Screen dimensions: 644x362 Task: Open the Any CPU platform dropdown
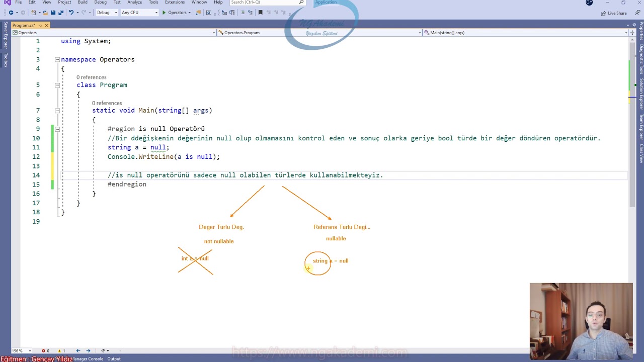139,13
